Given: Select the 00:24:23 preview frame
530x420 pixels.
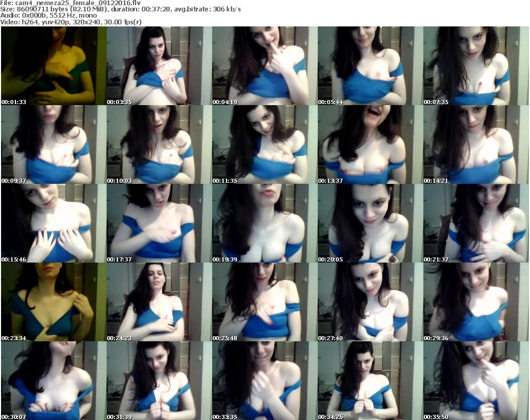Looking at the screenshot, I should coord(159,302).
